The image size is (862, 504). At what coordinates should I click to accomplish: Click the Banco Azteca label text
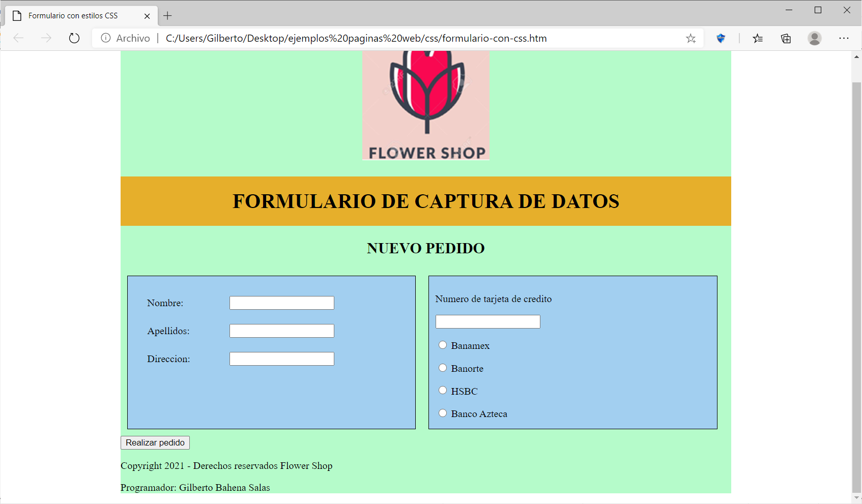pyautogui.click(x=479, y=414)
